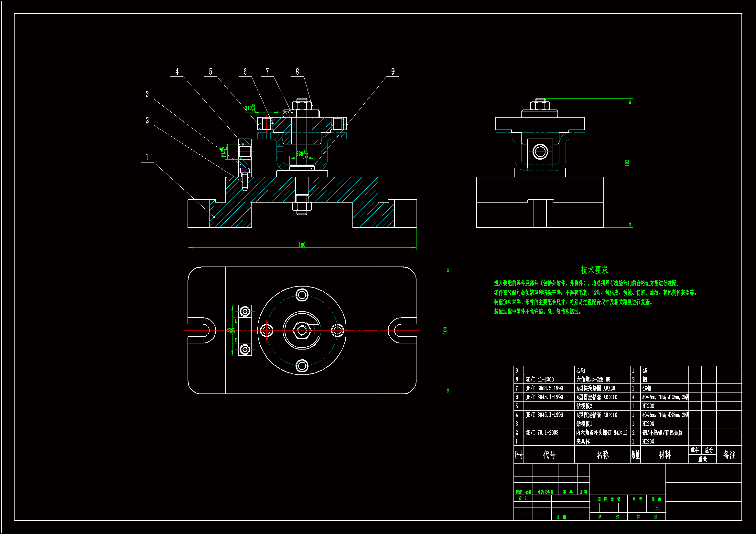Screen dimensions: 756x534
Task: Click the 技术要求 heading text
Action: click(x=594, y=270)
